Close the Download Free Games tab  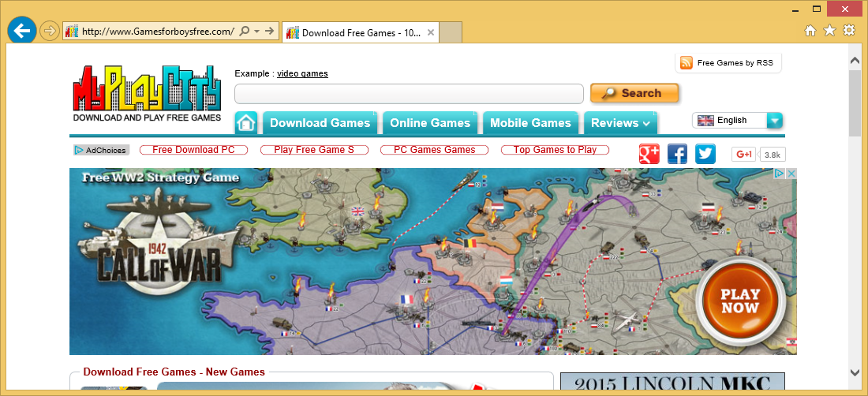pos(431,32)
